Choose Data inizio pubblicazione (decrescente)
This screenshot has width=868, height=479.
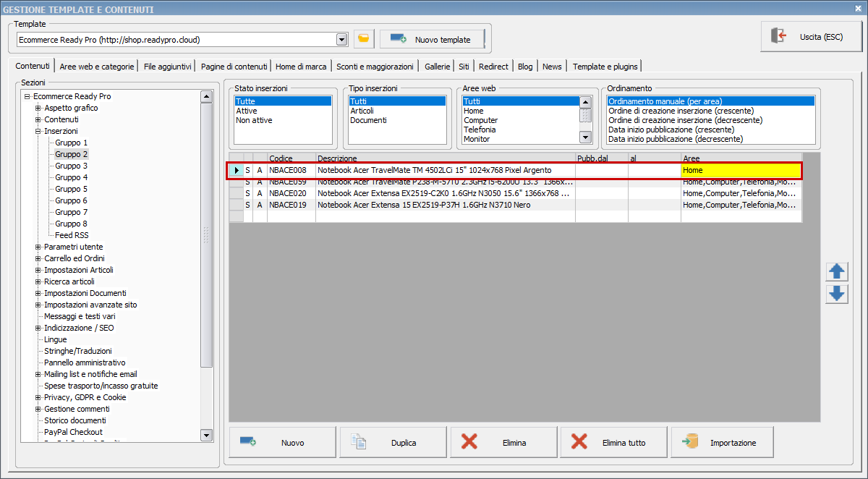(710, 139)
